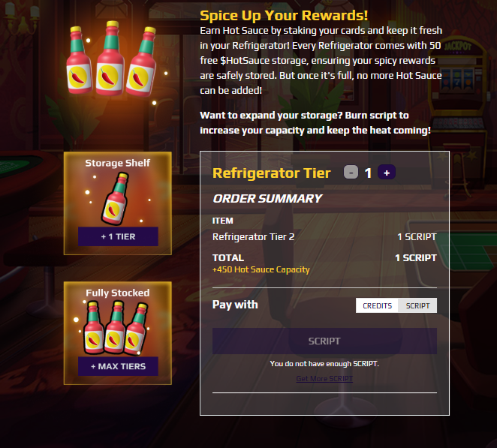Click the + 1 TIER button

pyautogui.click(x=118, y=236)
